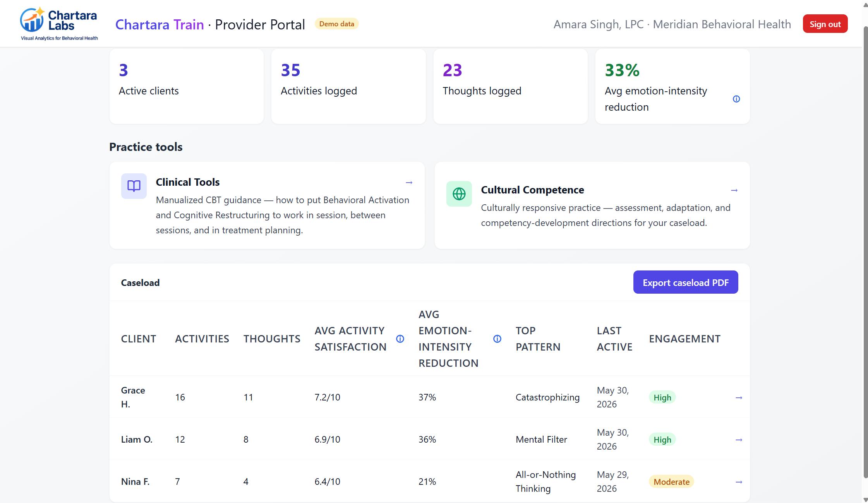Click the Chartara Train title link

[x=160, y=24]
